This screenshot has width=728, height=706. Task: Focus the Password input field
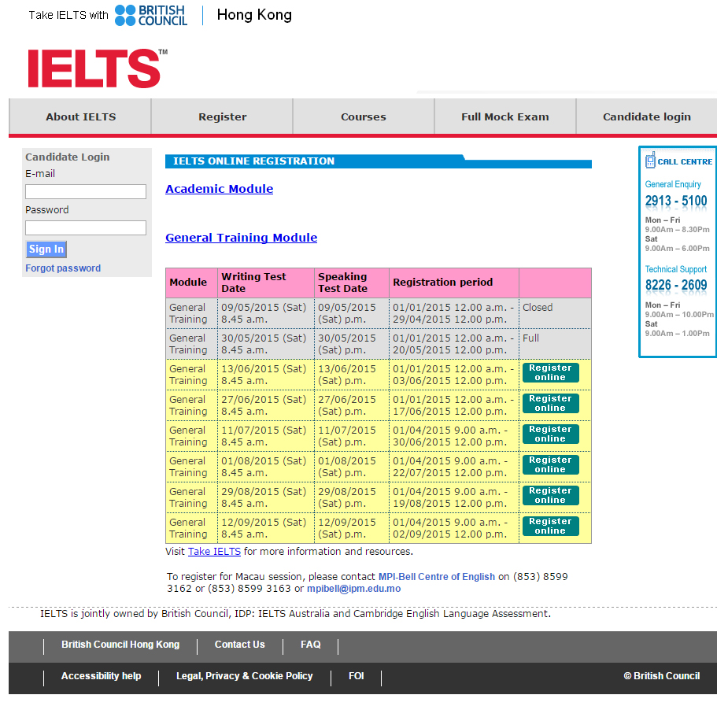click(86, 228)
